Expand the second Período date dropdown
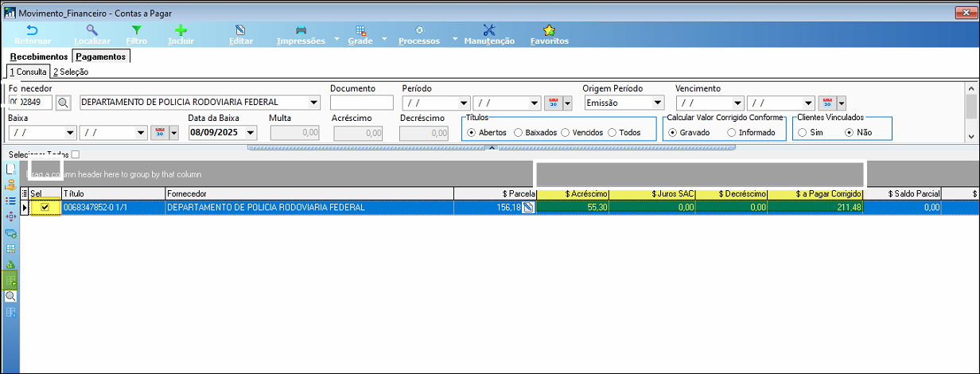 tap(535, 103)
